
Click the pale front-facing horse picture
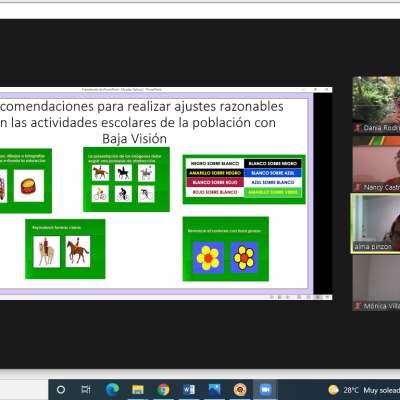(x=47, y=252)
